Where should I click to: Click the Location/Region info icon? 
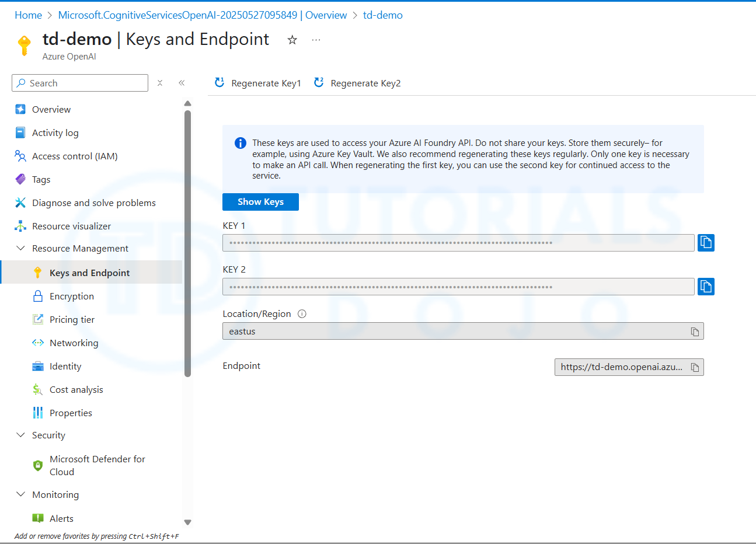click(302, 313)
